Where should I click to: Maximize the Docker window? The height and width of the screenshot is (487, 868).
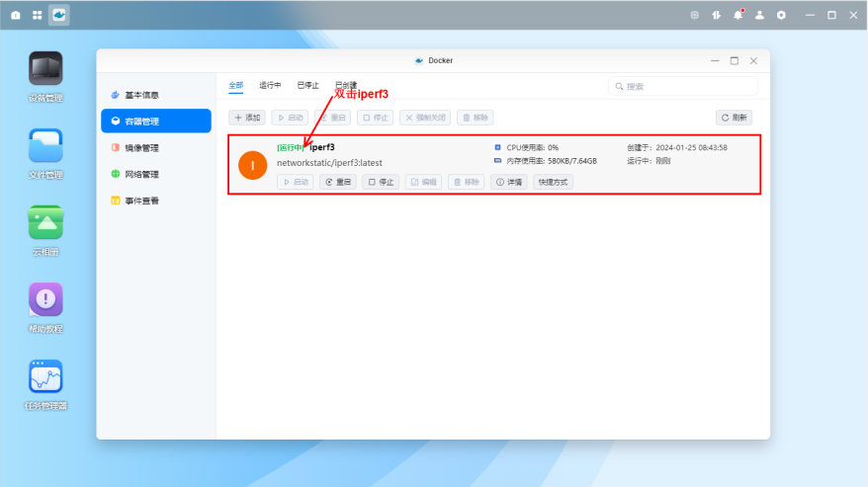click(734, 61)
